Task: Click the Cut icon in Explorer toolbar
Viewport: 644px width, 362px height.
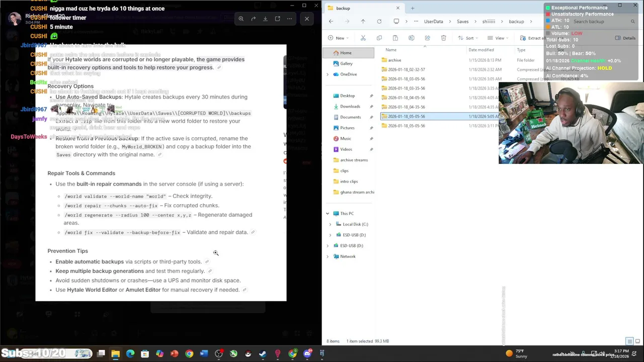Action: click(x=363, y=38)
